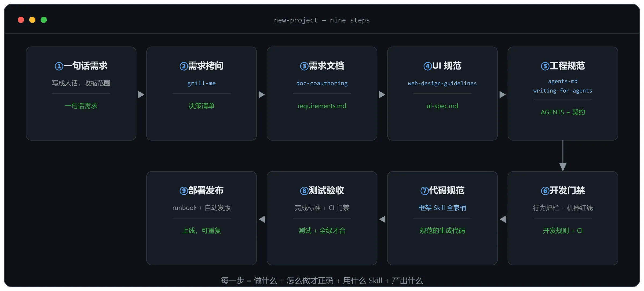Click the text 行为护栏 + 机器红线
The width and height of the screenshot is (644, 291).
pos(563,208)
